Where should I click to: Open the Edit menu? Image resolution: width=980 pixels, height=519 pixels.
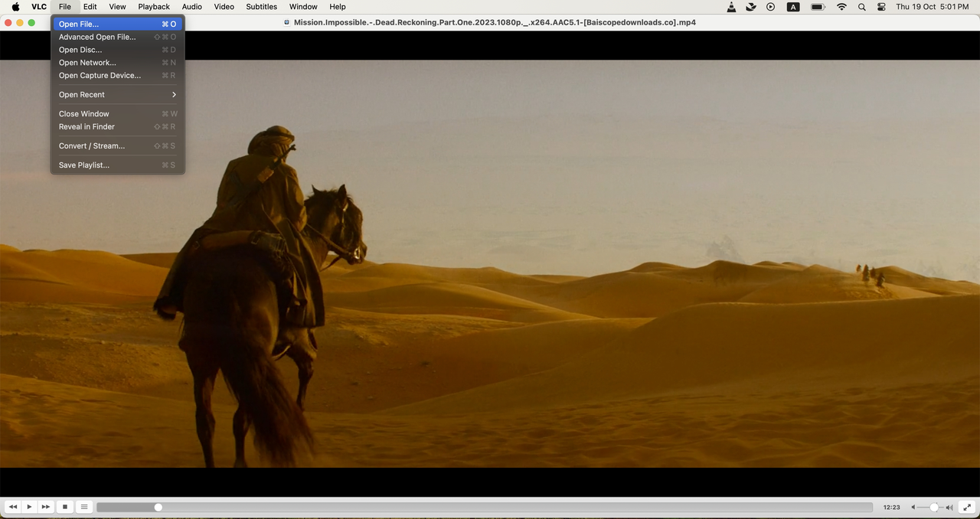[x=90, y=7]
